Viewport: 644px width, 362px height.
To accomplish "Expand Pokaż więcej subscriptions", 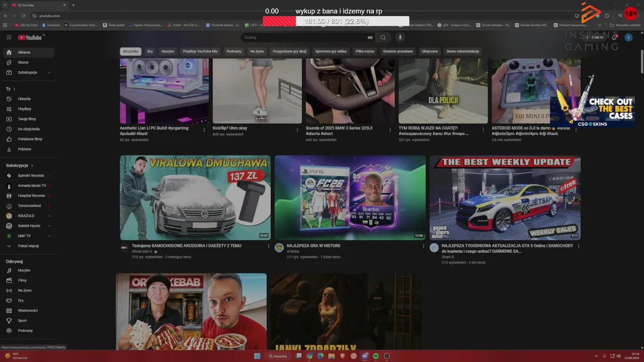I will tap(28, 246).
